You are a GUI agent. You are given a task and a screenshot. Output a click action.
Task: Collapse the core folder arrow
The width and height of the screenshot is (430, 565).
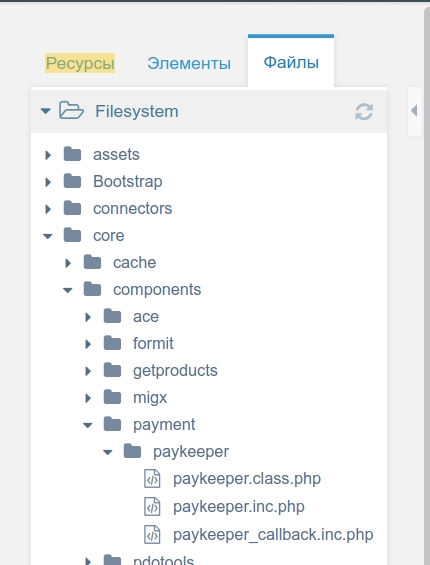pos(48,236)
